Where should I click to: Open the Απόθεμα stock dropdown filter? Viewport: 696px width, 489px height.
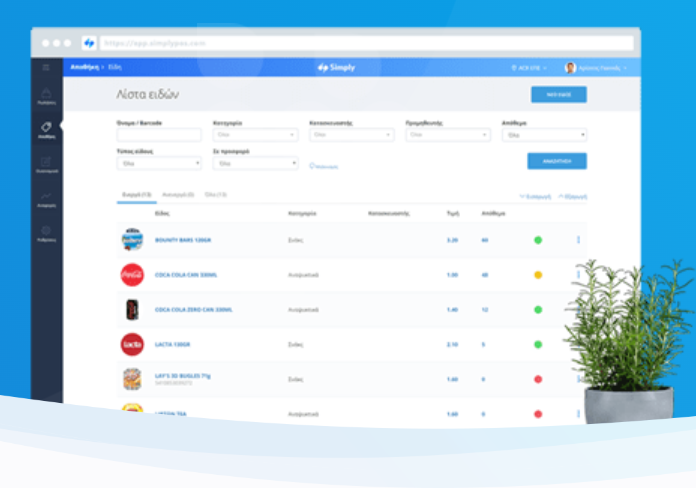tap(544, 134)
